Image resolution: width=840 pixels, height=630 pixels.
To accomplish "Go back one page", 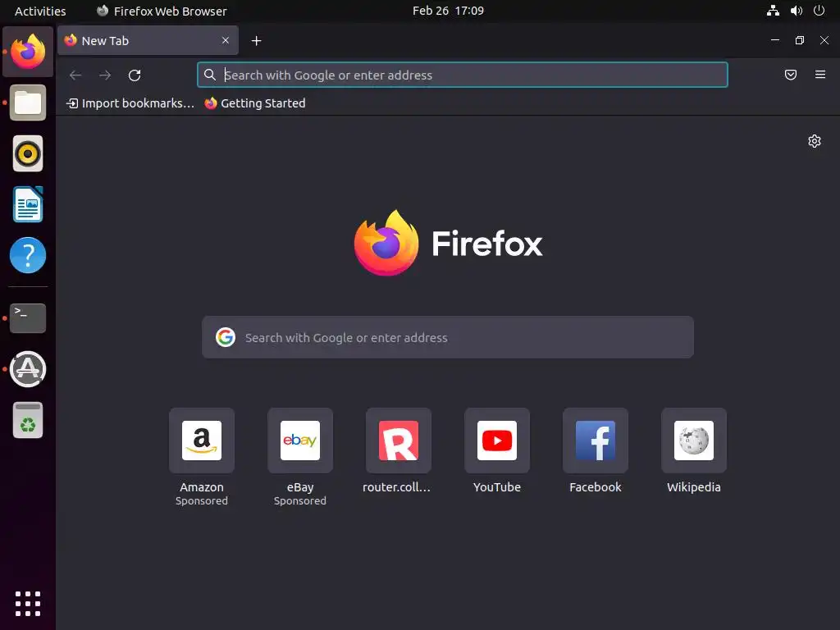I will (x=75, y=75).
